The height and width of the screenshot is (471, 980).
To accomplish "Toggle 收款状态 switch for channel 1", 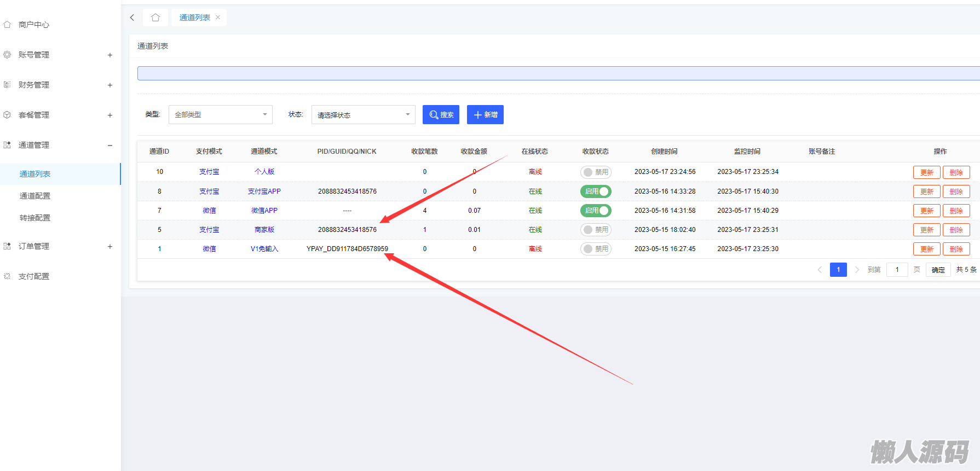I will (595, 249).
